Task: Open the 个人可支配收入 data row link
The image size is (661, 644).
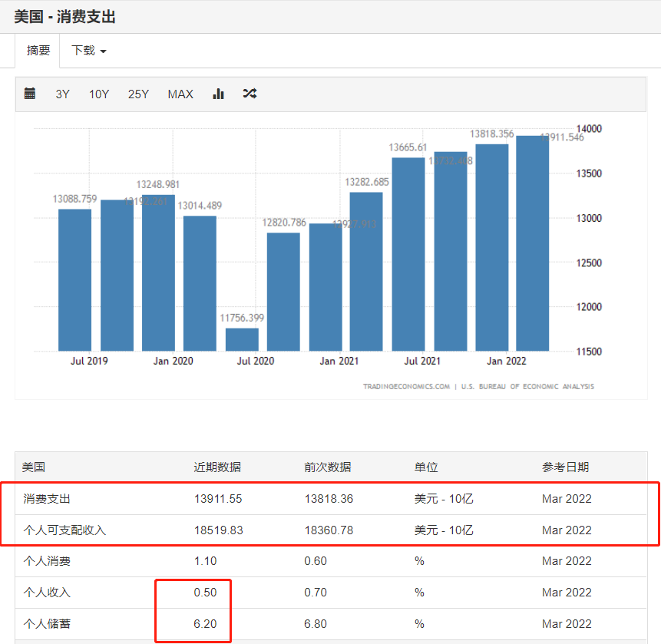Action: click(67, 530)
